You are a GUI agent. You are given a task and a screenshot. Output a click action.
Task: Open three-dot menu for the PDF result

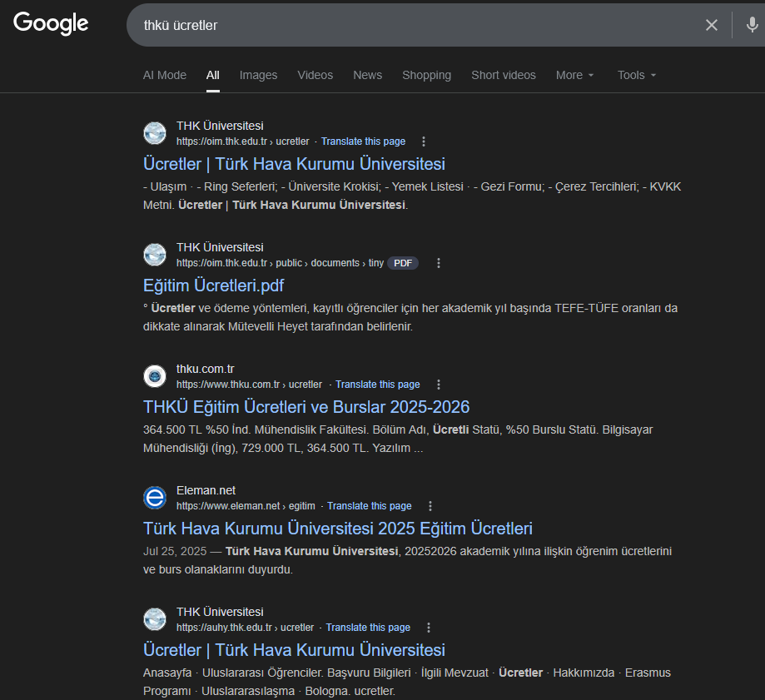[x=439, y=263]
